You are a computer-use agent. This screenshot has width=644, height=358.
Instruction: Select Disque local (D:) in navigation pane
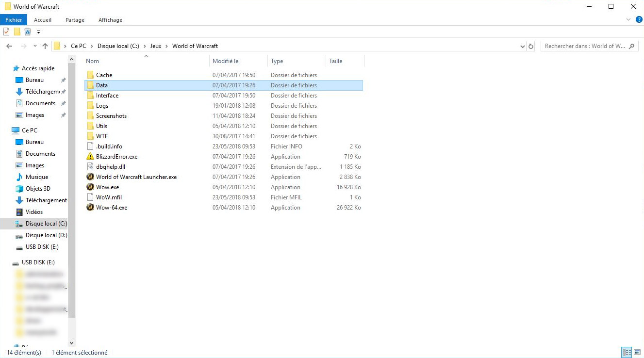pos(46,235)
